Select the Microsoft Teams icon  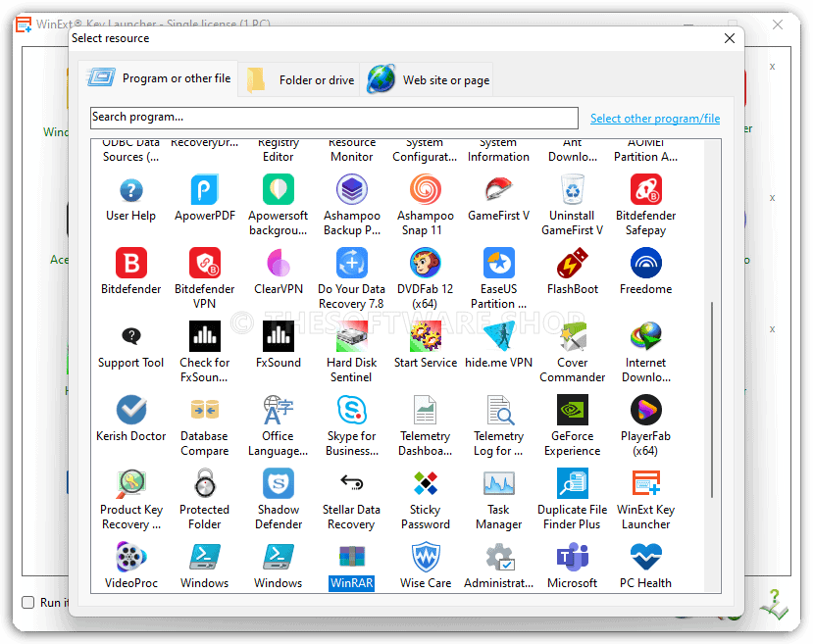coord(573,557)
